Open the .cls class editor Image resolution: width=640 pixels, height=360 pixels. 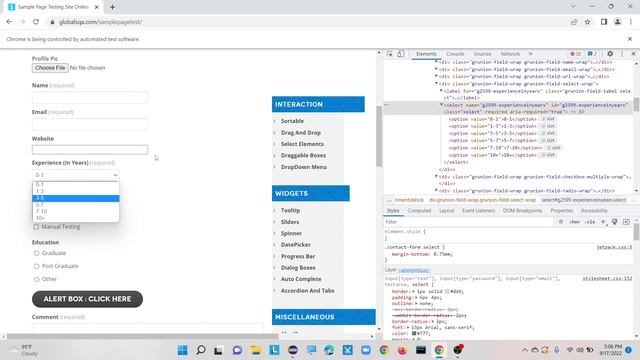coord(590,222)
